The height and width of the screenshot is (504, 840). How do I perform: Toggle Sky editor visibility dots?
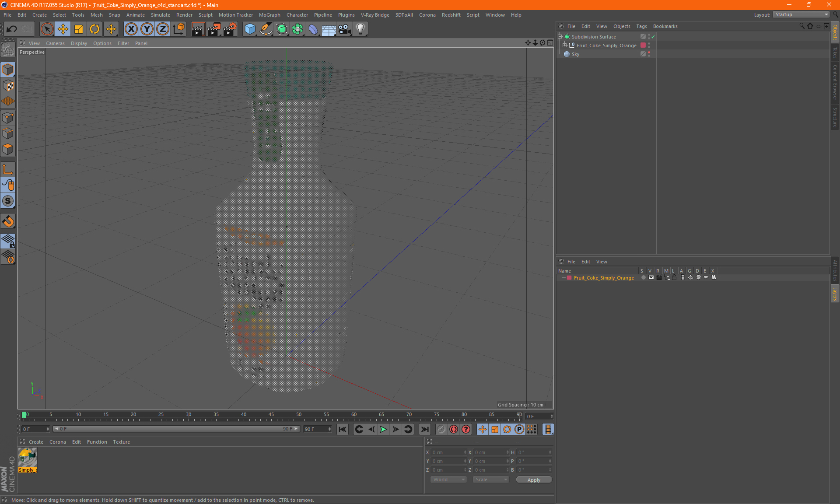[649, 54]
